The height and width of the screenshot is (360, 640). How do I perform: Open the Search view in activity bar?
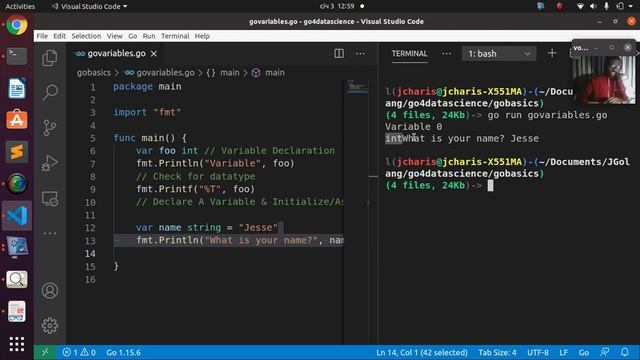(50, 92)
